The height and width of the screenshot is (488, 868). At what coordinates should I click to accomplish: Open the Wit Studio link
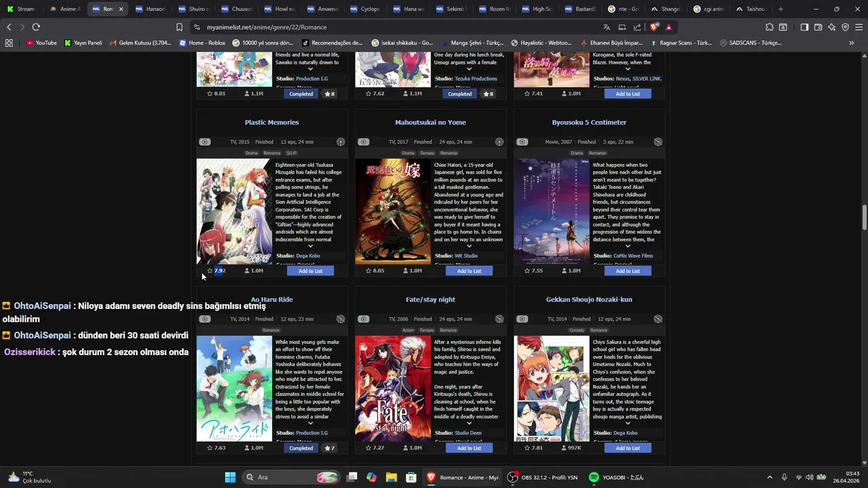(x=466, y=256)
